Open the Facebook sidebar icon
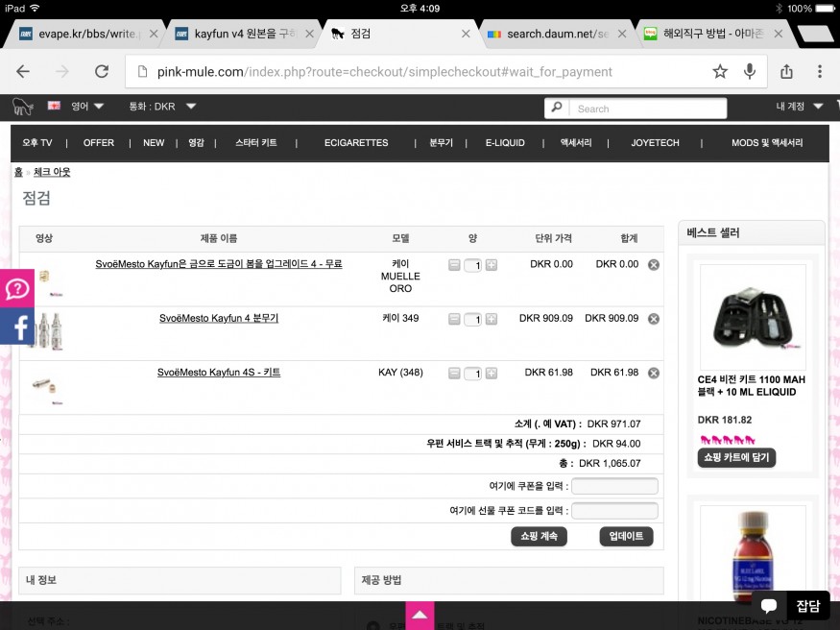840x630 pixels. pyautogui.click(x=17, y=327)
